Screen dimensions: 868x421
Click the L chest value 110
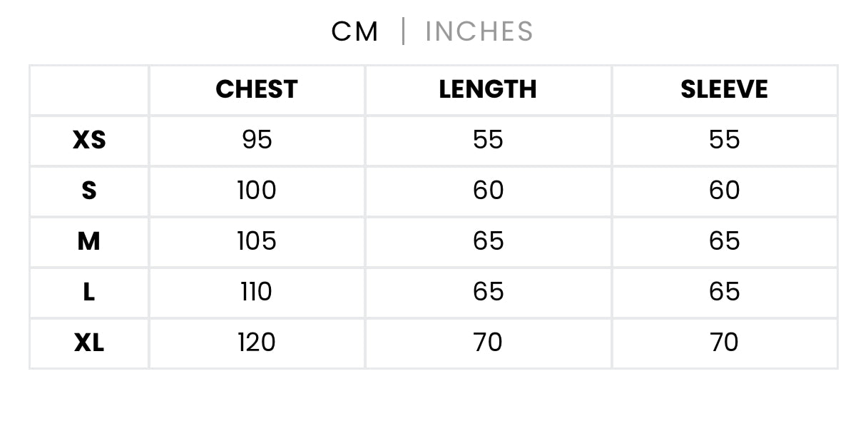tap(257, 292)
